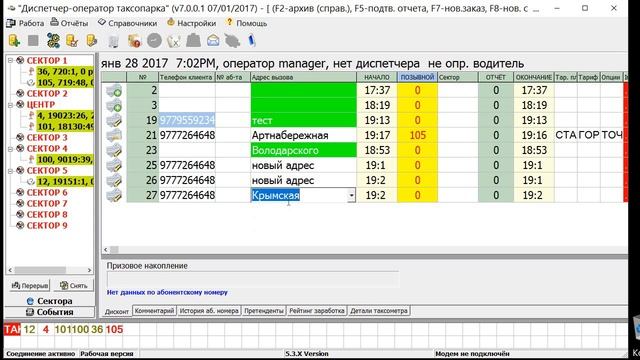
Task: Click the row icon for order 21
Action: point(114,135)
